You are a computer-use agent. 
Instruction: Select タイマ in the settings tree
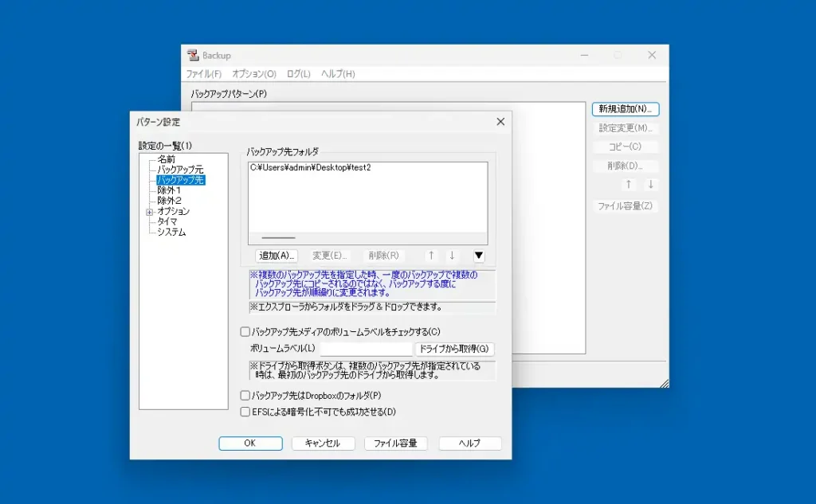click(x=167, y=222)
